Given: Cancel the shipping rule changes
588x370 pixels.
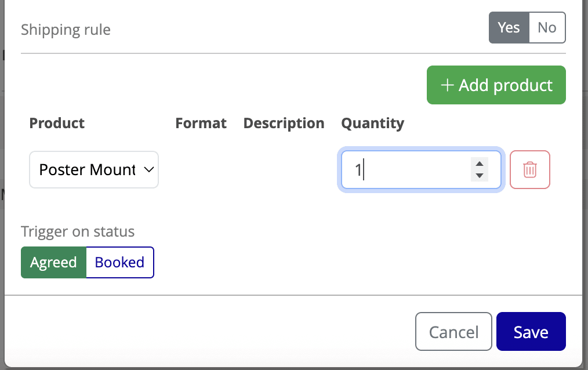Looking at the screenshot, I should [x=453, y=331].
